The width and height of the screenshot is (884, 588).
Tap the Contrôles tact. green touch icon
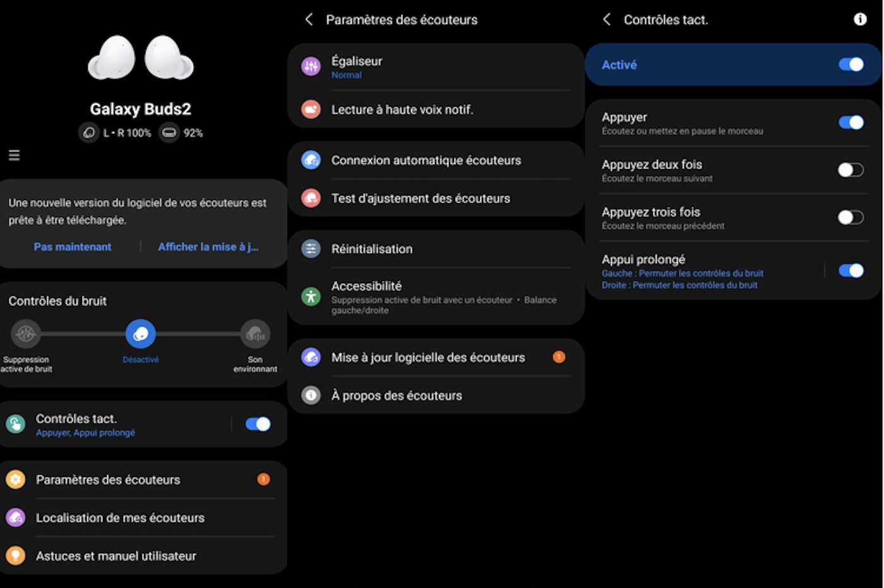point(16,424)
